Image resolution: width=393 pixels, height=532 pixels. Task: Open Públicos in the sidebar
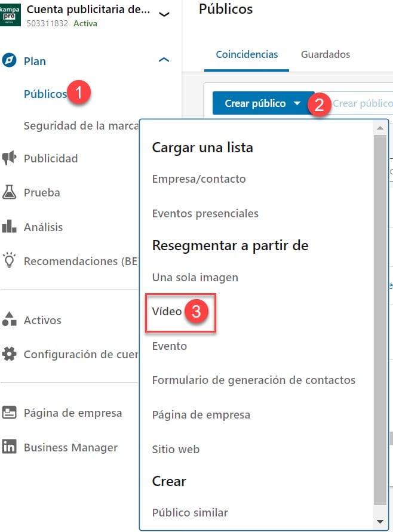(45, 94)
